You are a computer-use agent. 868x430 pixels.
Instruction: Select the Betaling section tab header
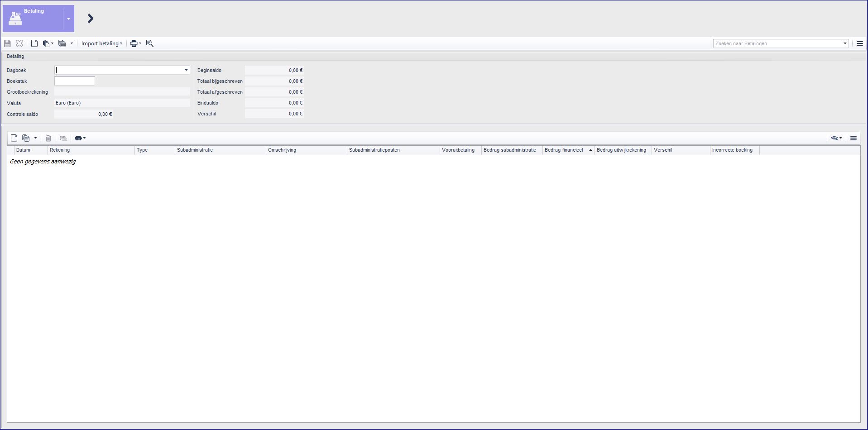(15, 56)
